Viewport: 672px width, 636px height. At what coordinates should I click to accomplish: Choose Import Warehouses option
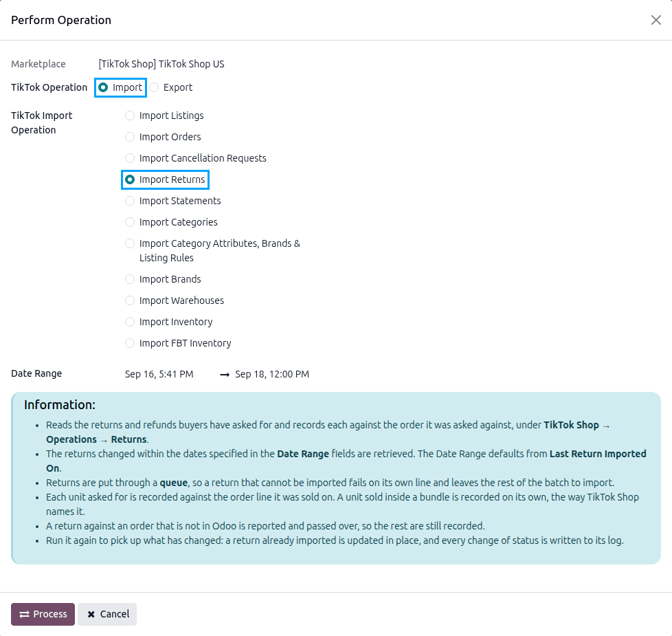tap(175, 300)
